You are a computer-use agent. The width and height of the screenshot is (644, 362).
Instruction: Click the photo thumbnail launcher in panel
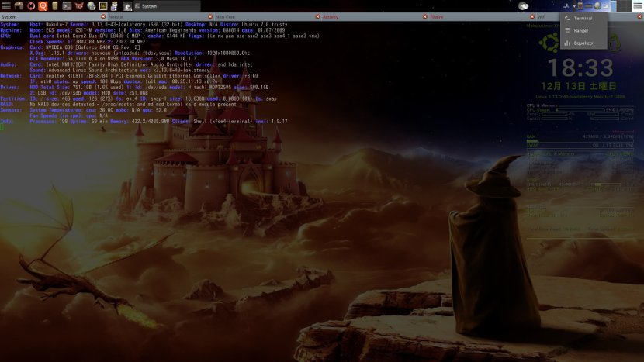[x=127, y=6]
